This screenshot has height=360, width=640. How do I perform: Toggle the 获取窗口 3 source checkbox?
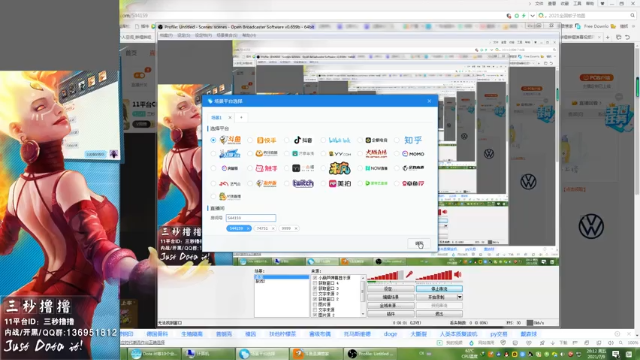pyautogui.click(x=315, y=289)
